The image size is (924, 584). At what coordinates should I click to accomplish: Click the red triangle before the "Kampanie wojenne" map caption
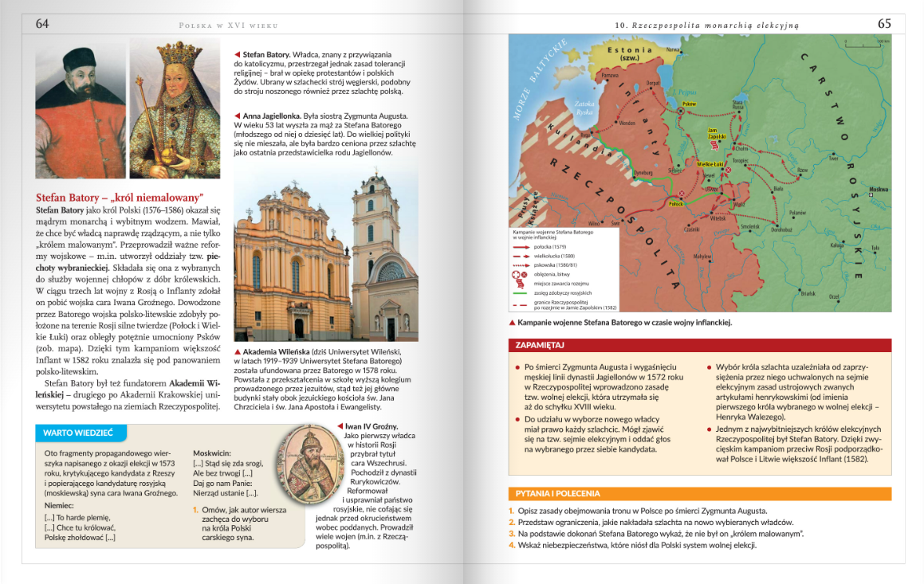click(x=512, y=323)
